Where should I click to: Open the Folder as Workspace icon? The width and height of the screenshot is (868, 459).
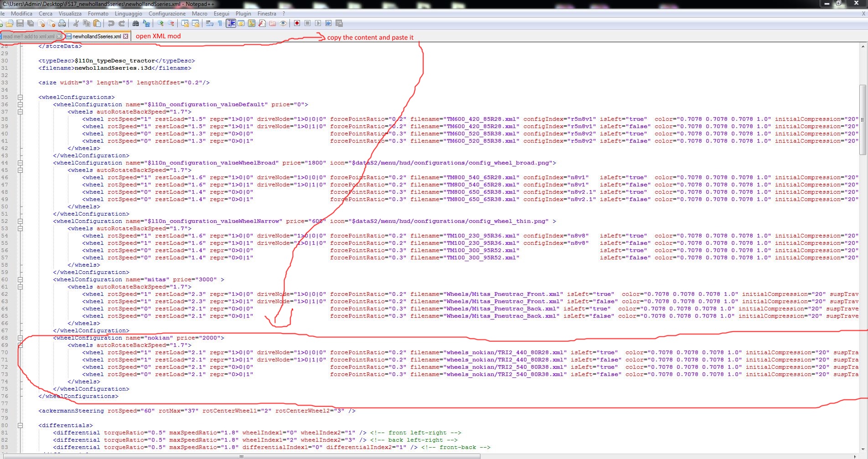tap(272, 23)
